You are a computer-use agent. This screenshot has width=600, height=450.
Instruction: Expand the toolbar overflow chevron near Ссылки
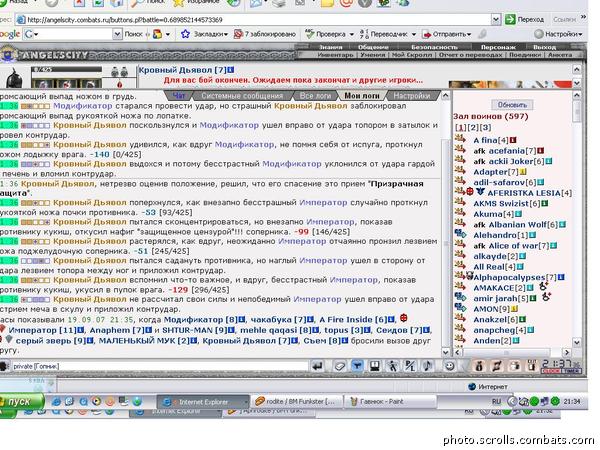pos(583,17)
